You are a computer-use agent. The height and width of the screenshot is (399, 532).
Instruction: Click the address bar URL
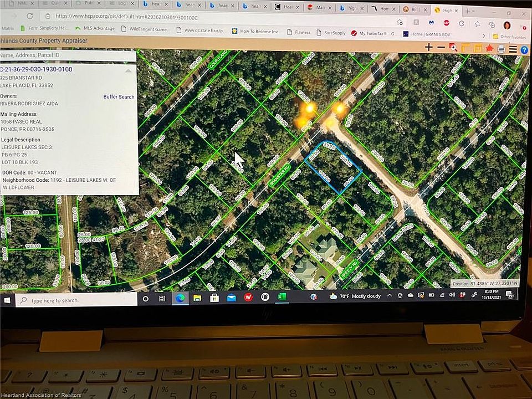coord(126,17)
